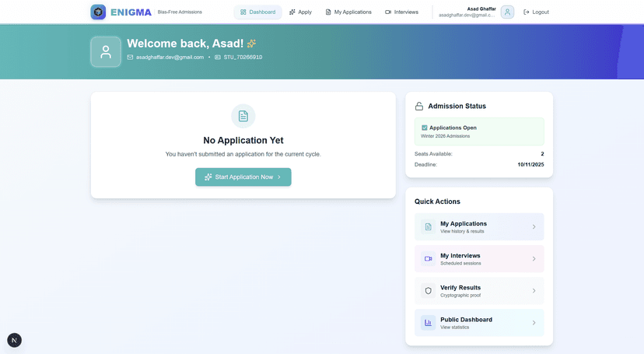Click the user avatar icon in navbar

(507, 12)
